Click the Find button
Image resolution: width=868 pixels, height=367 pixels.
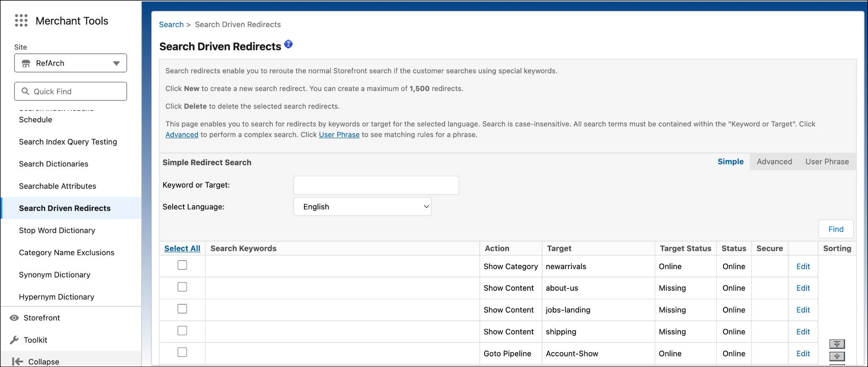click(836, 229)
